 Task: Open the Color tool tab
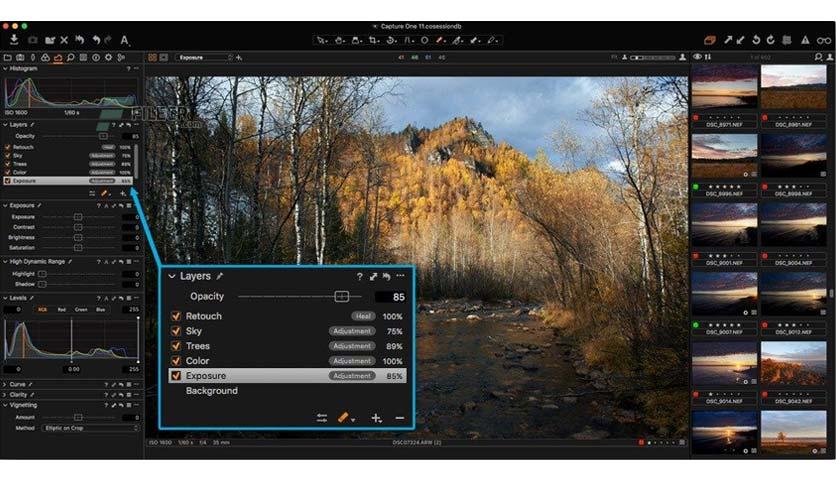click(x=45, y=58)
